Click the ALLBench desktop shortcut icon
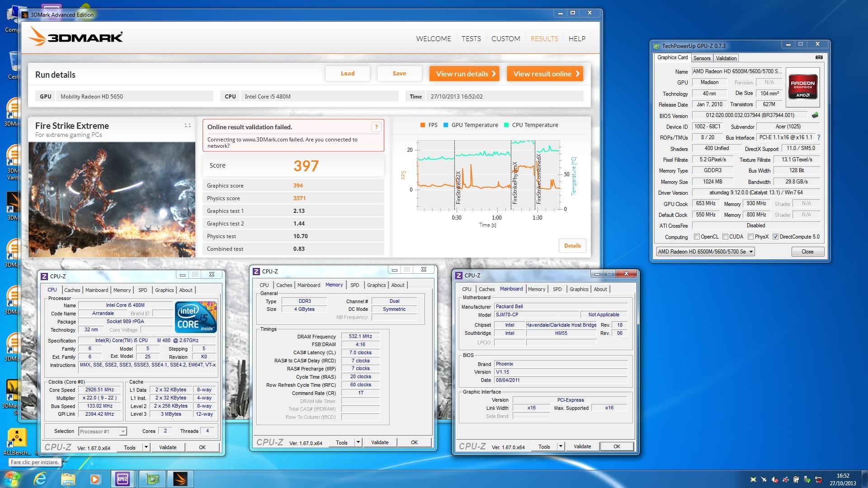 pyautogui.click(x=17, y=438)
